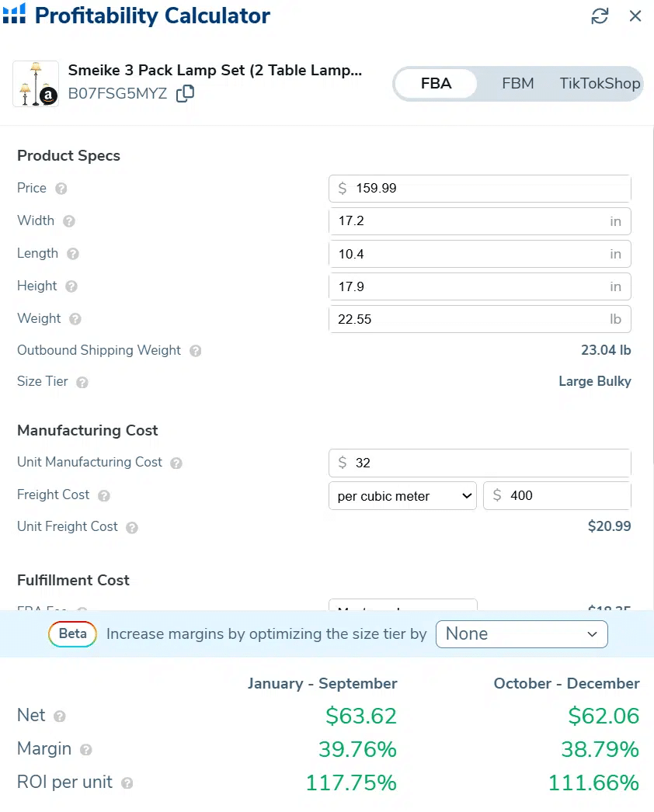This screenshot has width=654, height=812.
Task: Click the Price input field
Action: pos(489,189)
